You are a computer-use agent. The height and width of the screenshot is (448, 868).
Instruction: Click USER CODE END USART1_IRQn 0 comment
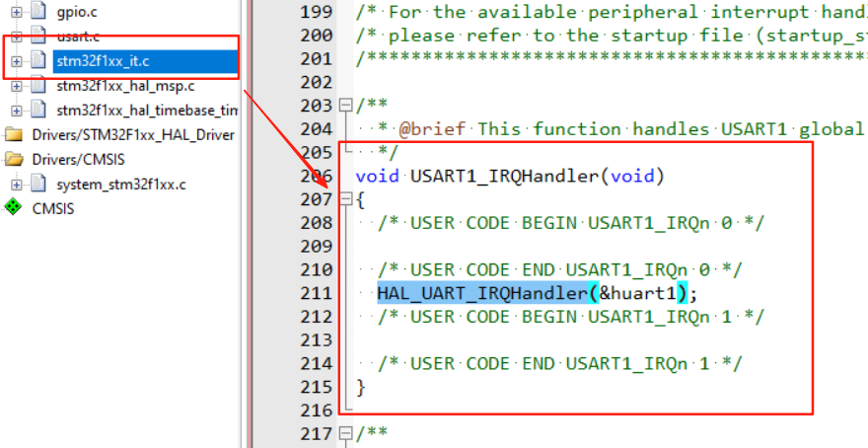pyautogui.click(x=559, y=269)
